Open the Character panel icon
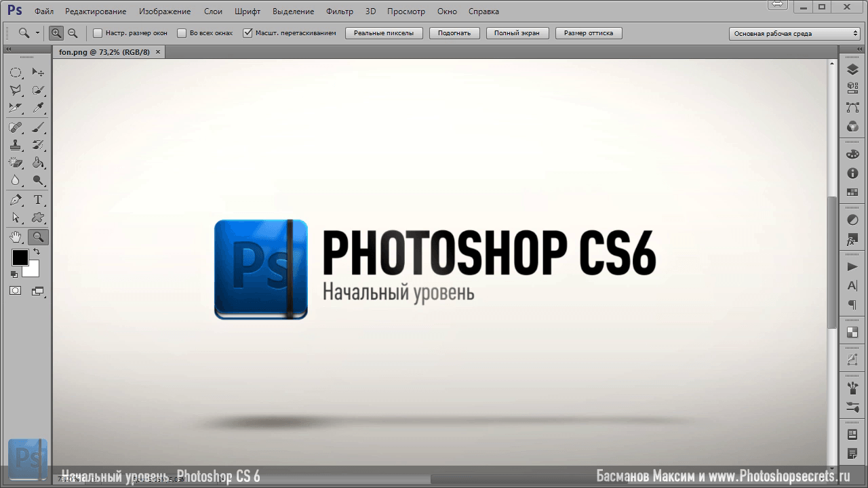Viewport: 868px width, 488px height. click(x=852, y=286)
